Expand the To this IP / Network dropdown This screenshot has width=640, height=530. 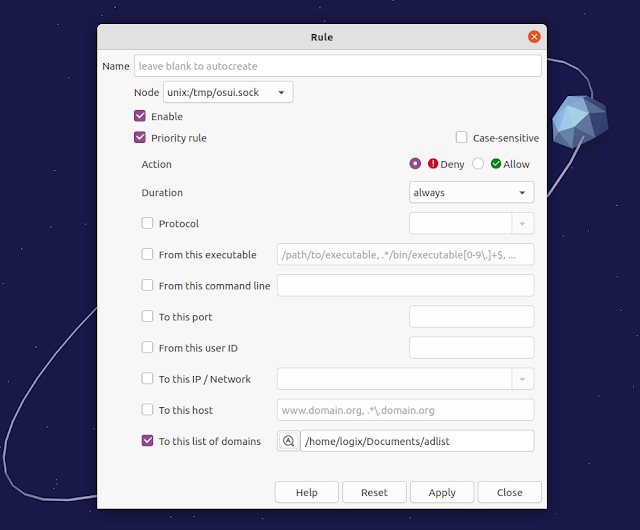click(405, 379)
